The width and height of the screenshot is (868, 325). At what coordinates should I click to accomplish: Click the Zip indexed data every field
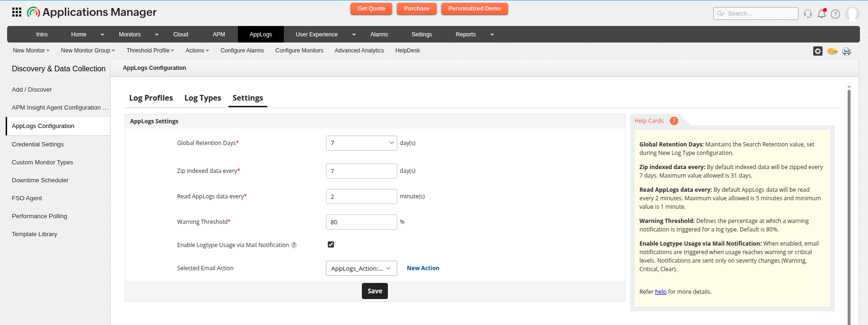point(361,171)
